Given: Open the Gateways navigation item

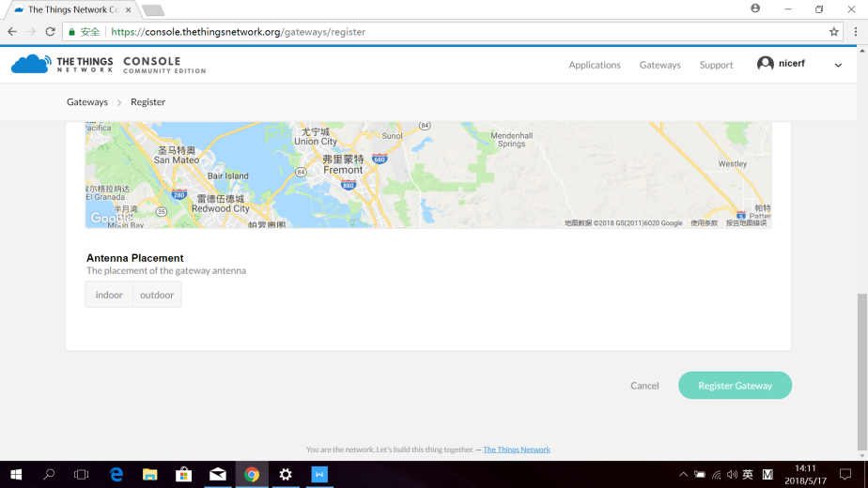Looking at the screenshot, I should click(659, 65).
